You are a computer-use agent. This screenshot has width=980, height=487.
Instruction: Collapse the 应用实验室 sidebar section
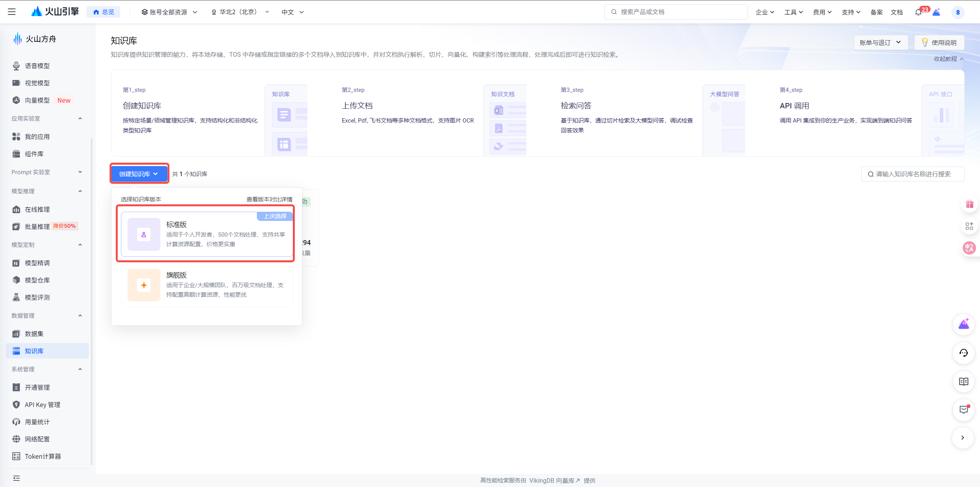pos(47,118)
